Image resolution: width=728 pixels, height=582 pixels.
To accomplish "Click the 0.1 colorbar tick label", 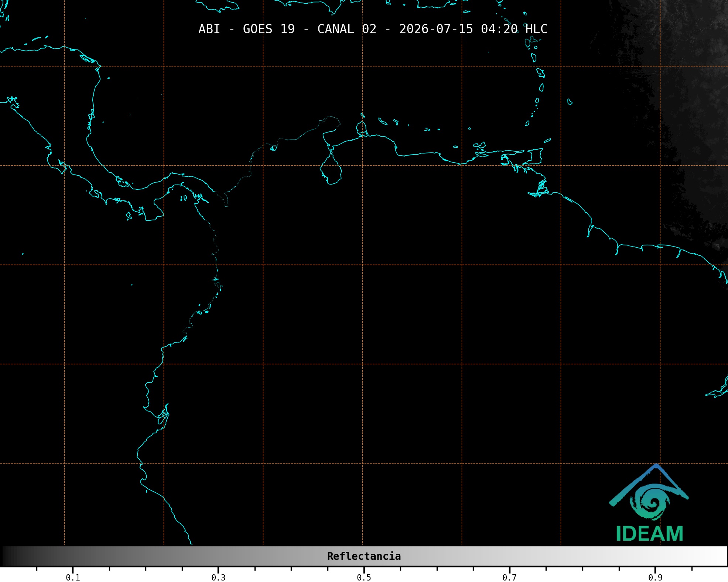I will point(73,578).
